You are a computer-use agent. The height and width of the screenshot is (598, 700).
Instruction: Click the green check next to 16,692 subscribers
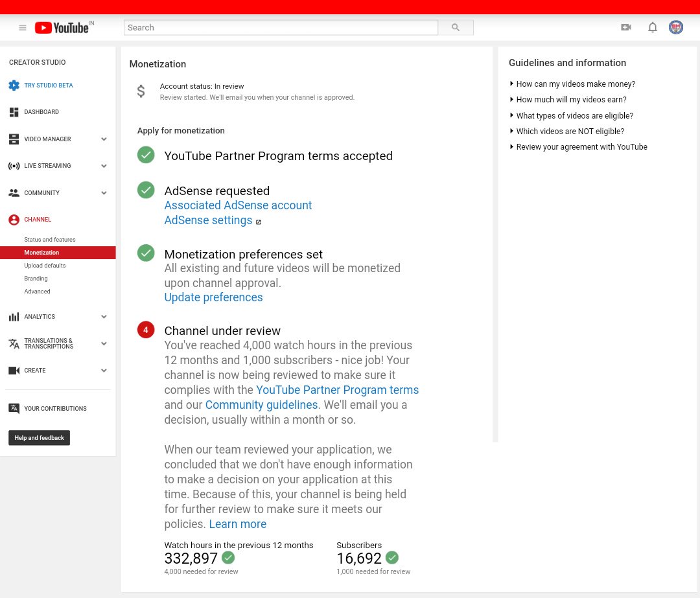pyautogui.click(x=392, y=557)
